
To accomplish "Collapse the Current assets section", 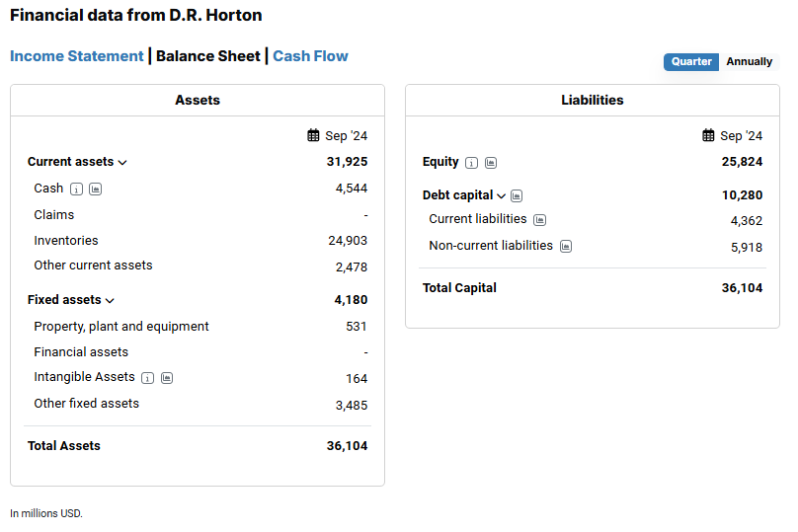I will click(x=122, y=162).
